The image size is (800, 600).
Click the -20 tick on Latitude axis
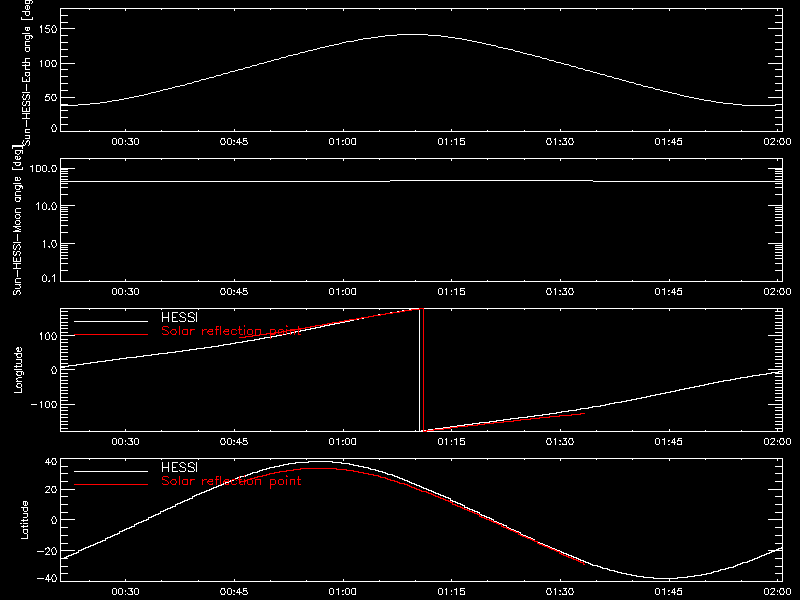[47, 551]
